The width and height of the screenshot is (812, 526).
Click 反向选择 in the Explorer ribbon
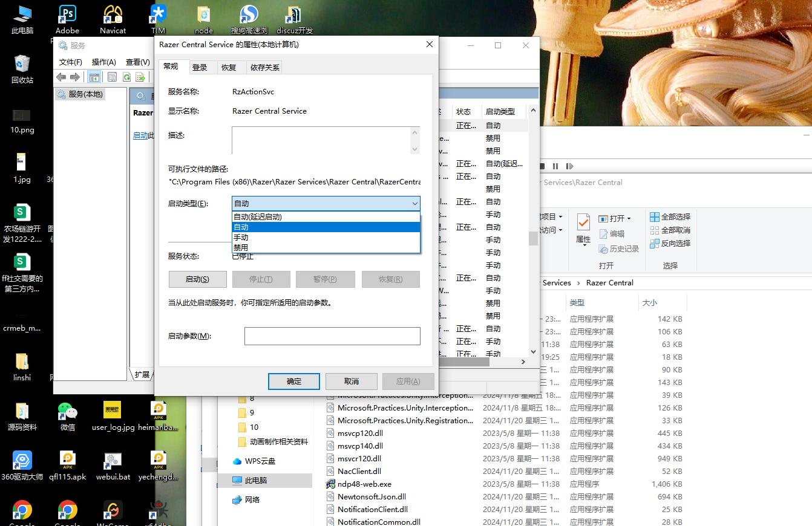click(x=670, y=244)
